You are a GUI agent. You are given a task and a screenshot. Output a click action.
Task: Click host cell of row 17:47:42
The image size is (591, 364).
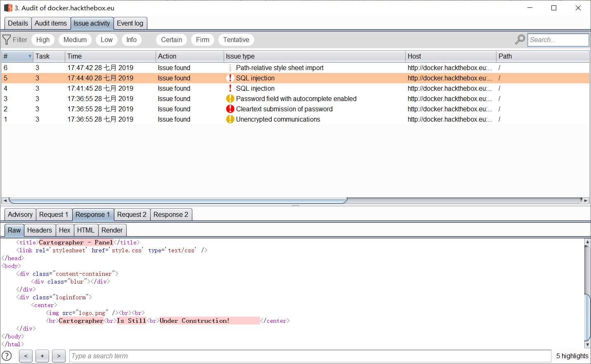click(450, 68)
